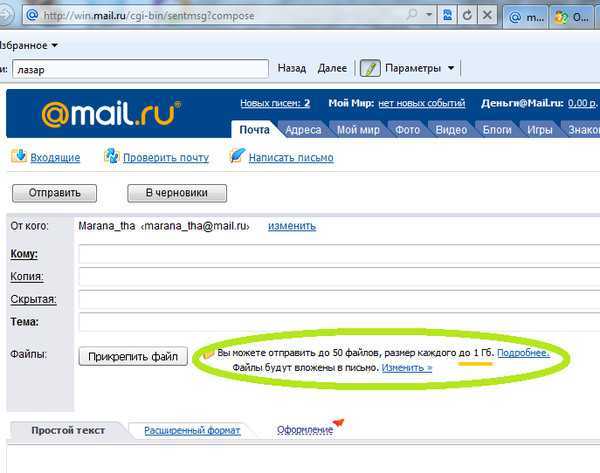Click the highlighter pencil icon in find bar
Viewport: 600px width, 473px height.
(x=370, y=69)
